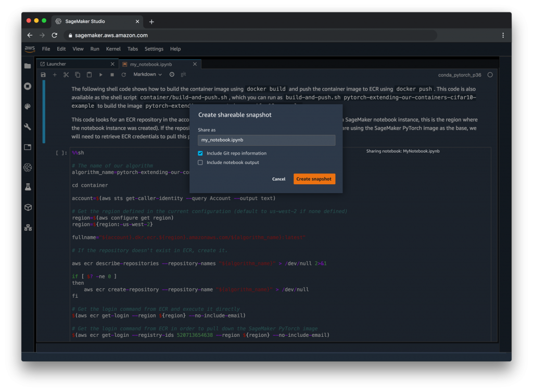Open the endpoints network sidebar icon
This screenshot has height=392, width=533.
coord(28,227)
